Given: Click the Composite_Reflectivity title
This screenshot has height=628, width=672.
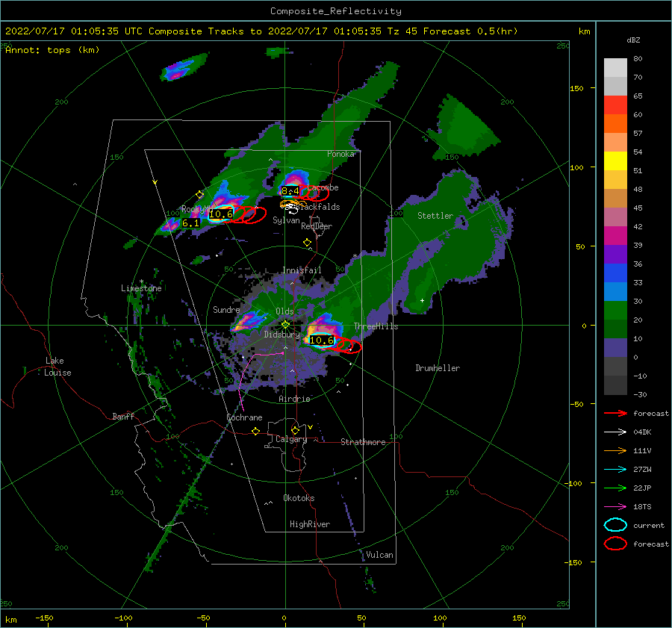Looking at the screenshot, I should tap(336, 11).
